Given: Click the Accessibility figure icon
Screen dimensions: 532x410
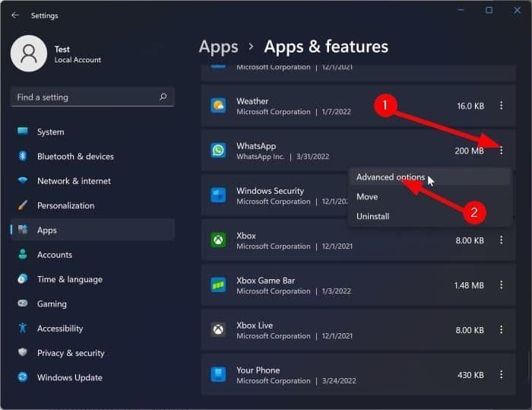Looking at the screenshot, I should (x=23, y=328).
